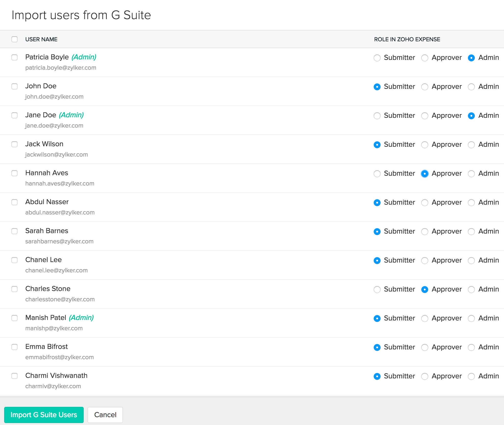This screenshot has height=425, width=504.
Task: Make Charles Stone an Admin
Action: pyautogui.click(x=471, y=290)
